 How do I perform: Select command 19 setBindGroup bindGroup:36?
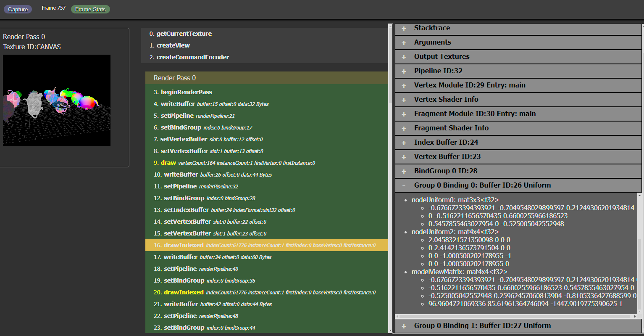coord(267,280)
